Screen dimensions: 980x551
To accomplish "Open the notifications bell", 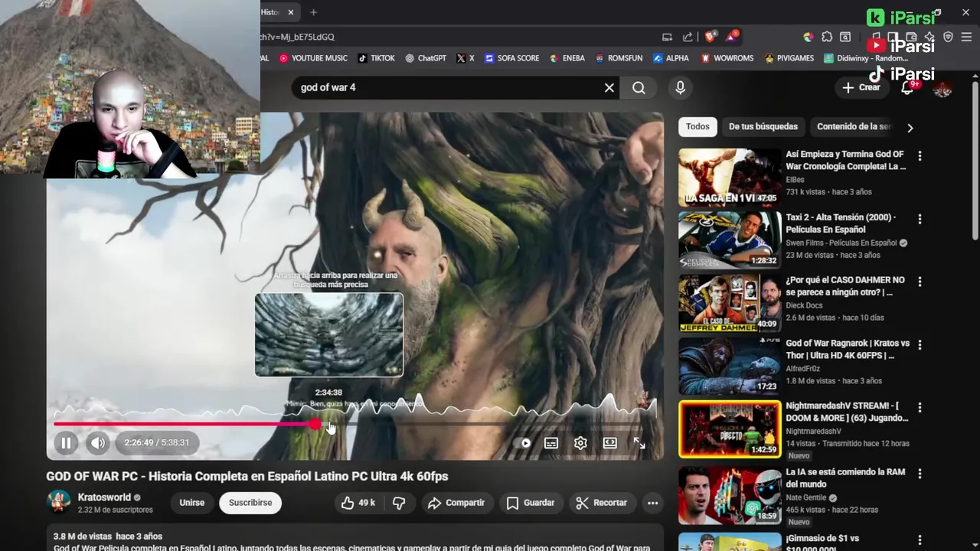I will (907, 88).
